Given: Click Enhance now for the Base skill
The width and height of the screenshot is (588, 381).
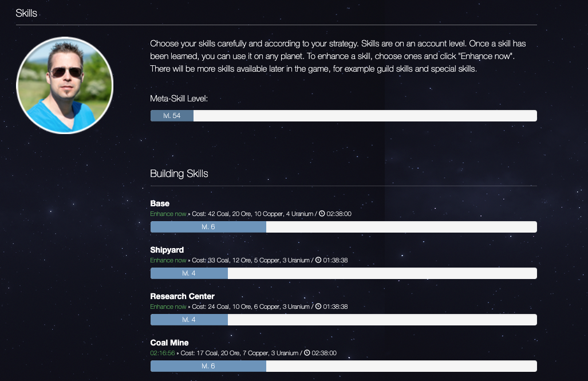Looking at the screenshot, I should 168,214.
